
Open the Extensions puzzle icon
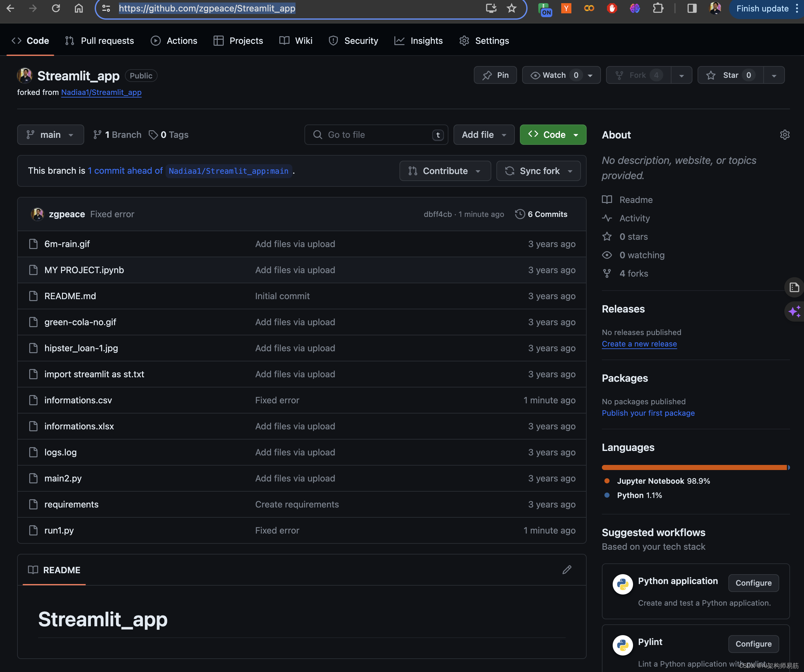coord(658,8)
